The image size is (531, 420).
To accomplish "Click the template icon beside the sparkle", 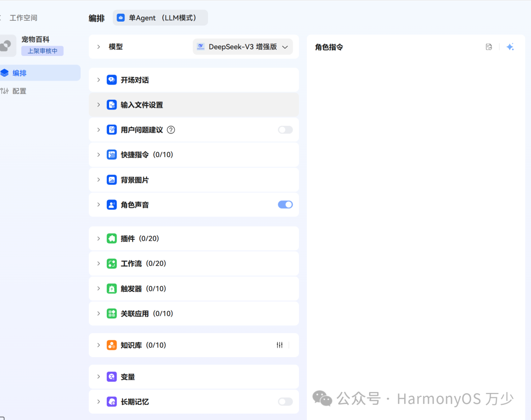I will coord(489,47).
